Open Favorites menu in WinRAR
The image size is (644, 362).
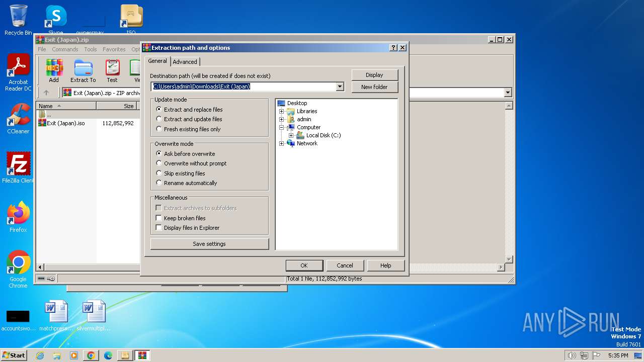point(114,49)
